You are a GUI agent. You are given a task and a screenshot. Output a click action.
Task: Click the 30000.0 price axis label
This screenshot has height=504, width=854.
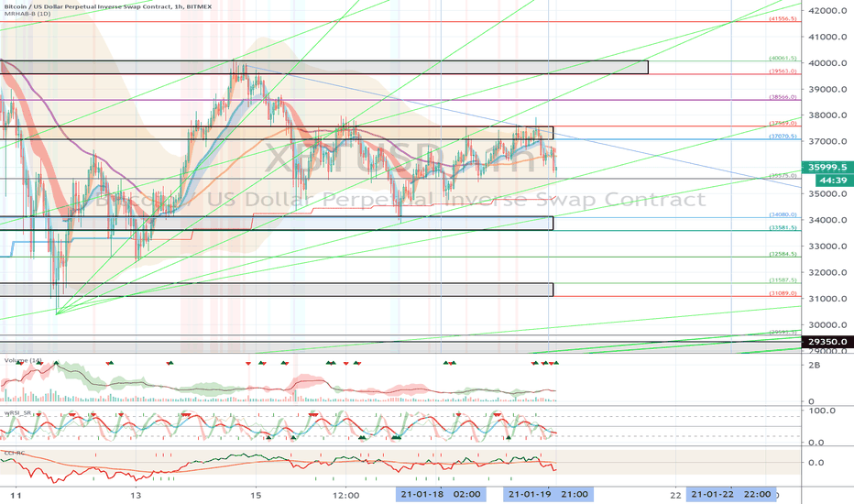pos(827,324)
